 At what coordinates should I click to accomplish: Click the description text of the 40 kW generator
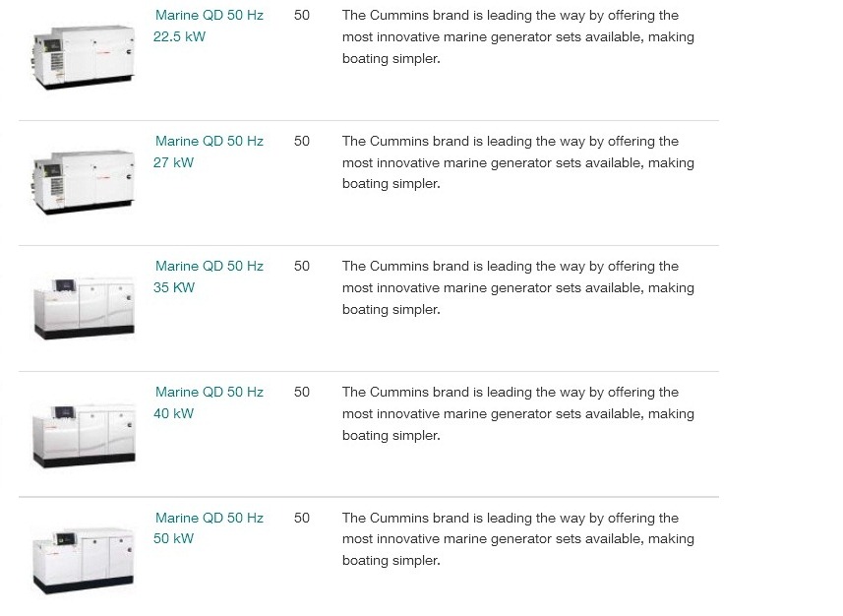click(x=518, y=413)
